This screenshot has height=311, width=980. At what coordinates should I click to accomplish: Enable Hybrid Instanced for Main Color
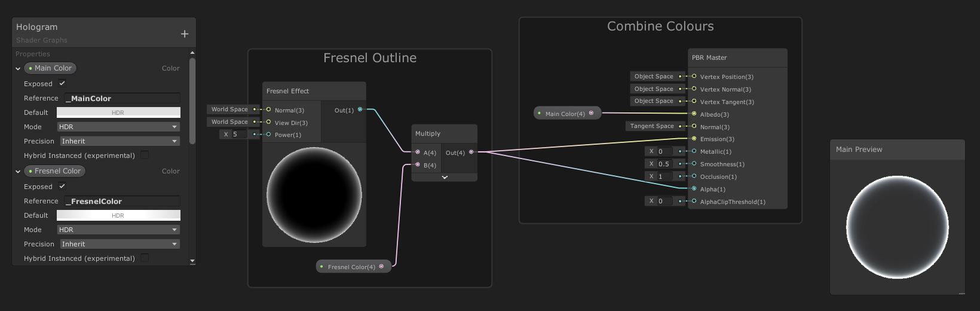click(145, 155)
